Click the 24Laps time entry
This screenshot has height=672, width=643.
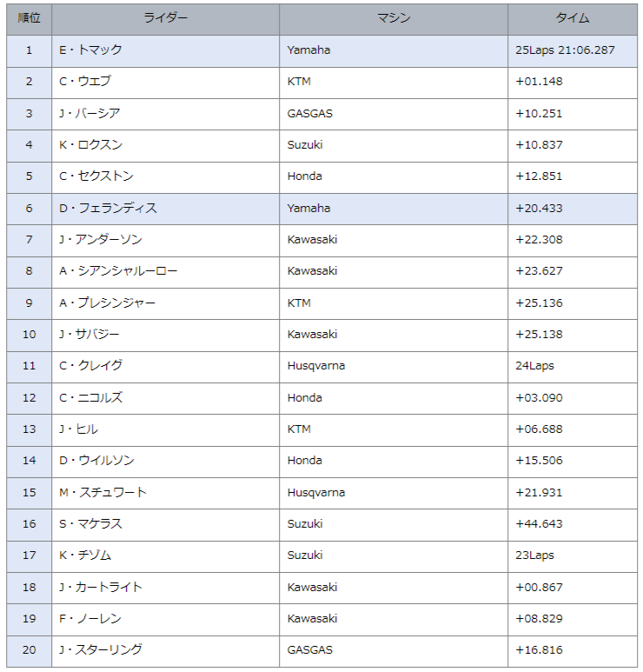(x=534, y=366)
